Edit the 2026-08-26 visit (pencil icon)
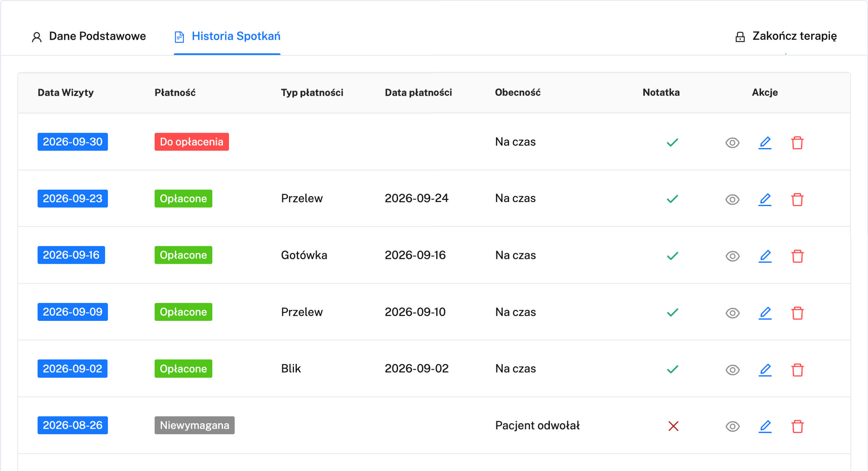 coord(765,426)
